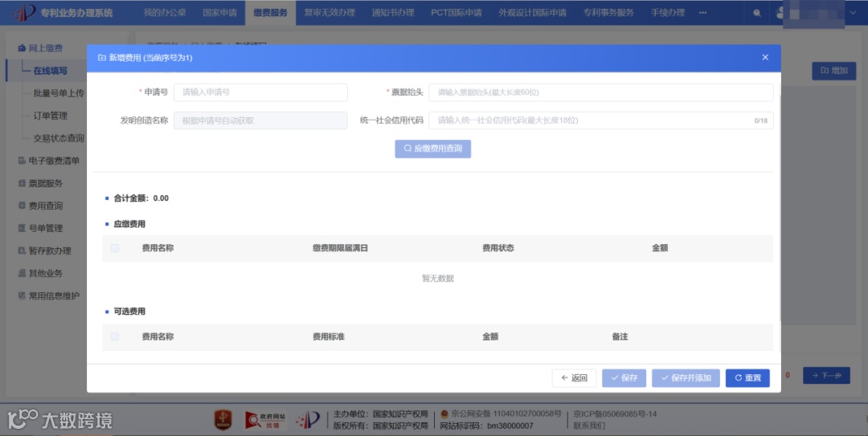Click the 增加 button behind the dialog
The height and width of the screenshot is (436, 868).
tap(833, 71)
